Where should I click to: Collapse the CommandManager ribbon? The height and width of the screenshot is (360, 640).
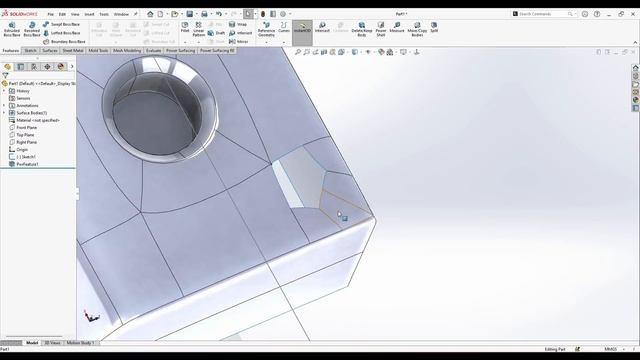[x=635, y=42]
